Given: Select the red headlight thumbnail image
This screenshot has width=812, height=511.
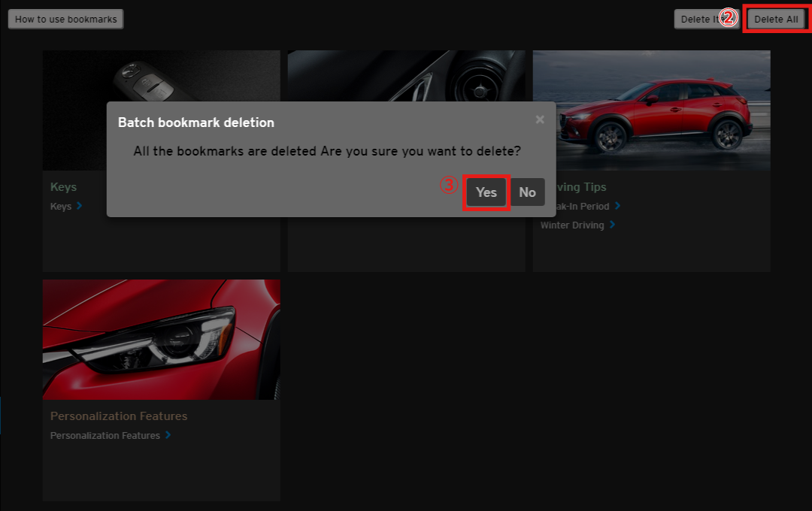Looking at the screenshot, I should pyautogui.click(x=162, y=339).
